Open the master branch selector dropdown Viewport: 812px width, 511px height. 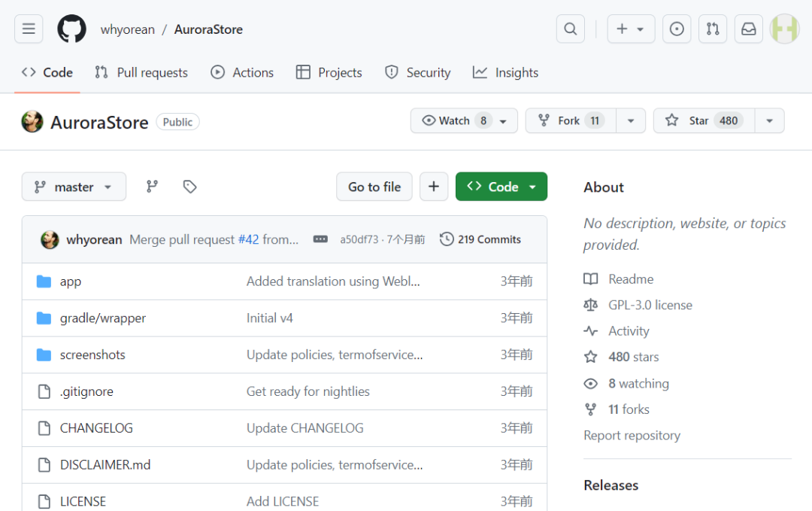coord(74,187)
